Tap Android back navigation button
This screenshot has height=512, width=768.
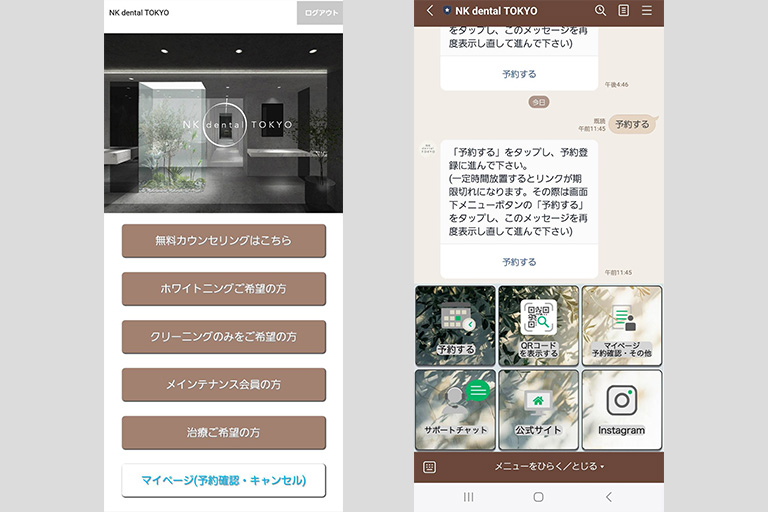coord(609,497)
